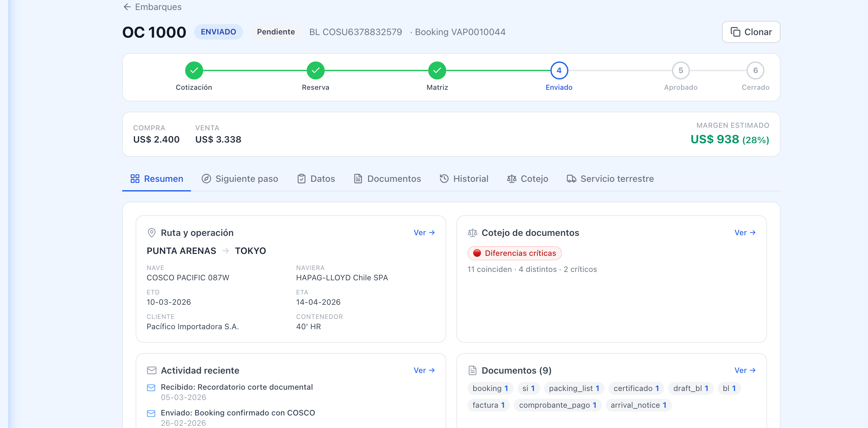The width and height of the screenshot is (868, 428).
Task: Click the Siguiente paso compass icon
Action: pos(206,179)
